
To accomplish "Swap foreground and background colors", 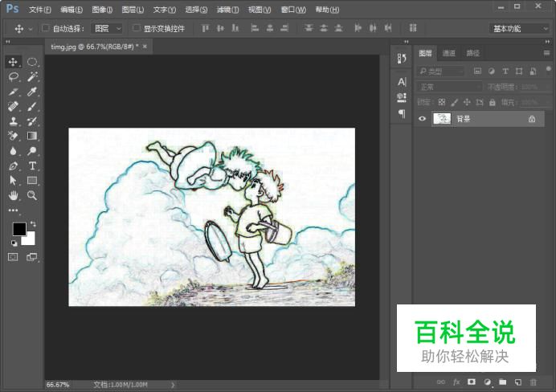I will click(x=33, y=224).
